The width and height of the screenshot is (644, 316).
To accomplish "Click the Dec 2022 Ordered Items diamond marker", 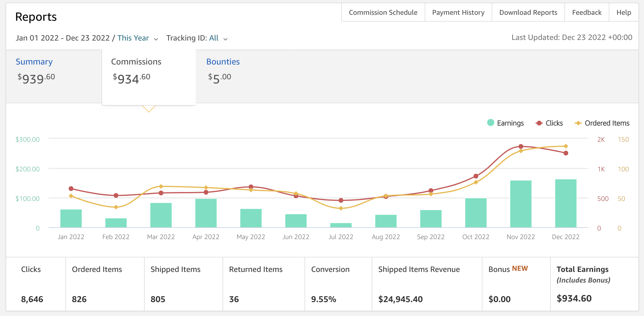I will point(566,146).
